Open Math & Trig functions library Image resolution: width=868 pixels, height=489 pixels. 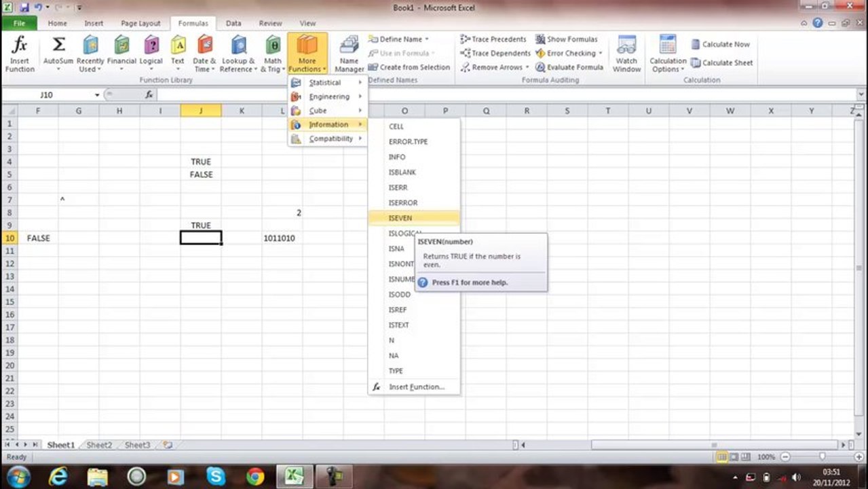[x=273, y=54]
